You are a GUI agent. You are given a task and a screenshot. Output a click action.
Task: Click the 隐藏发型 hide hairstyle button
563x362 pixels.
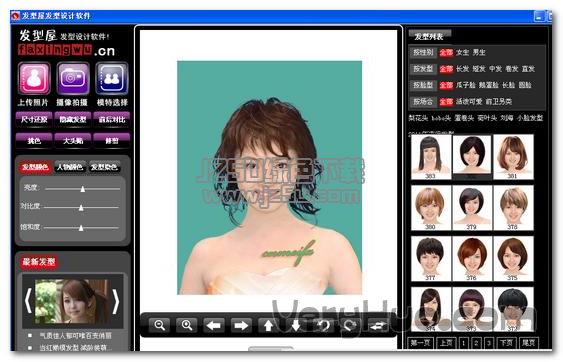coord(73,119)
